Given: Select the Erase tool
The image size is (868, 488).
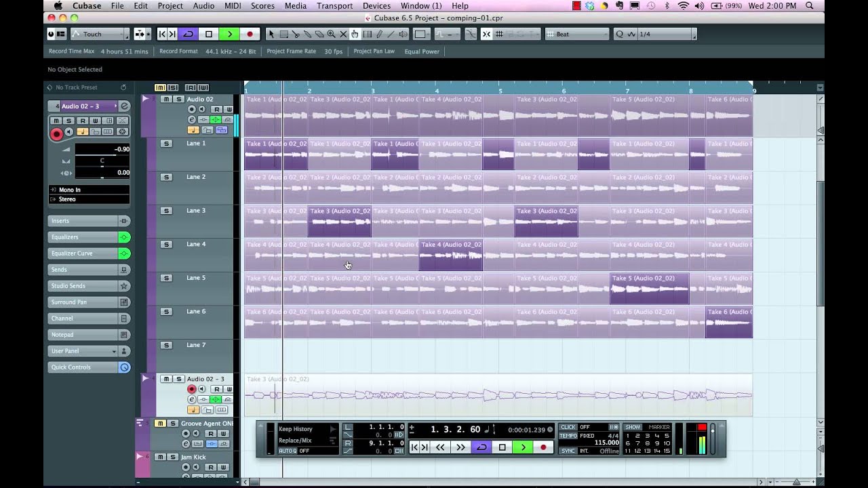Looking at the screenshot, I should pos(319,34).
